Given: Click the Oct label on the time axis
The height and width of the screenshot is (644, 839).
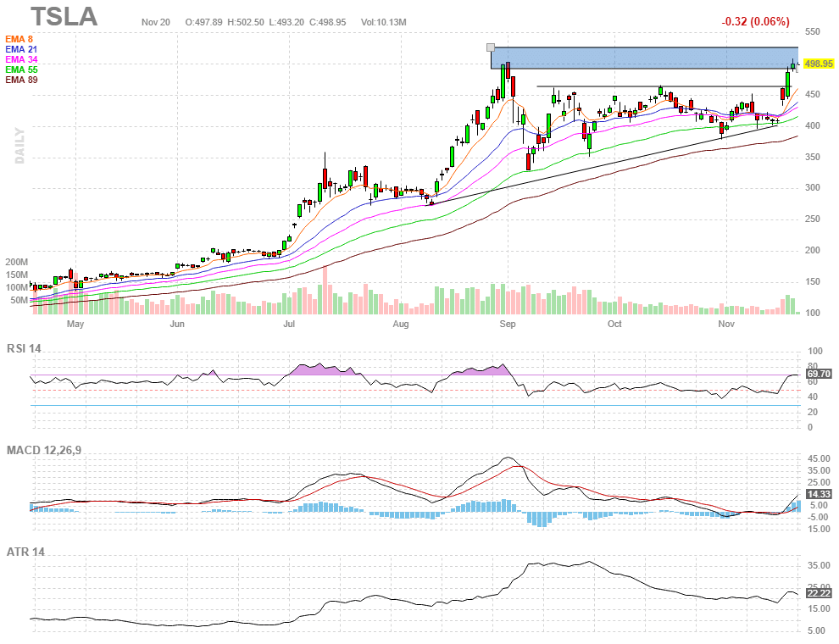Looking at the screenshot, I should pos(614,324).
